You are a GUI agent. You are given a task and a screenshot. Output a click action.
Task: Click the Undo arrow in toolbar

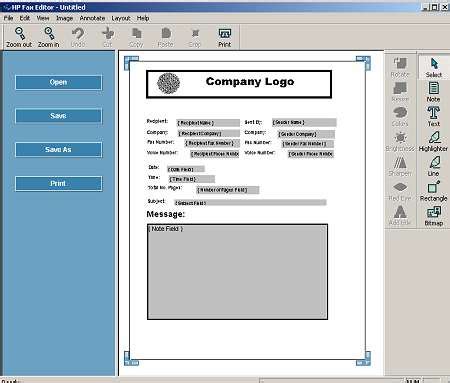click(x=78, y=37)
